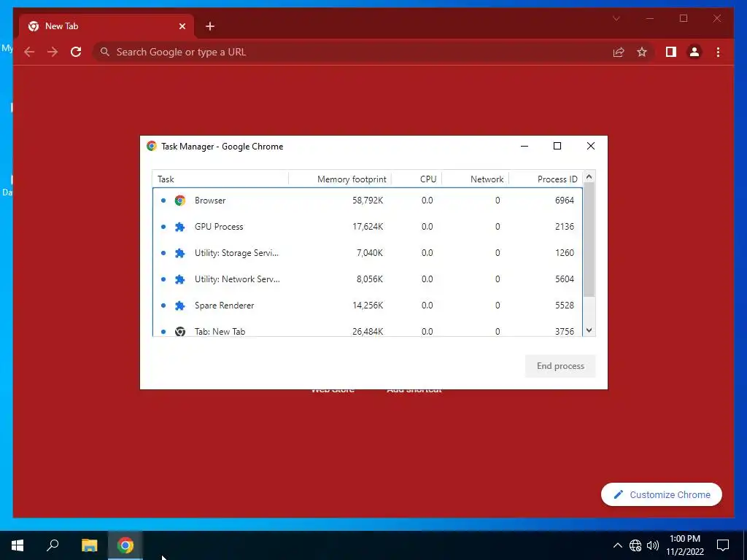747x560 pixels.
Task: Open the profile avatar icon
Action: pyautogui.click(x=694, y=52)
